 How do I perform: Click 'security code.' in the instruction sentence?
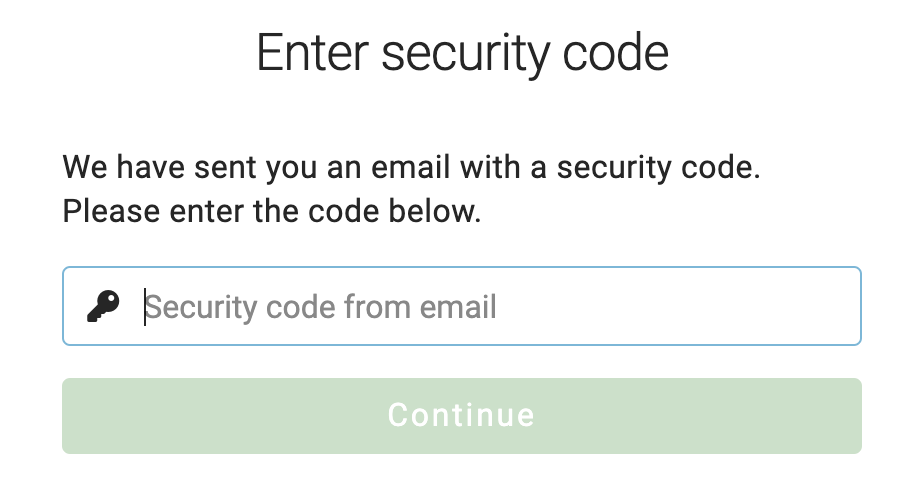point(659,169)
